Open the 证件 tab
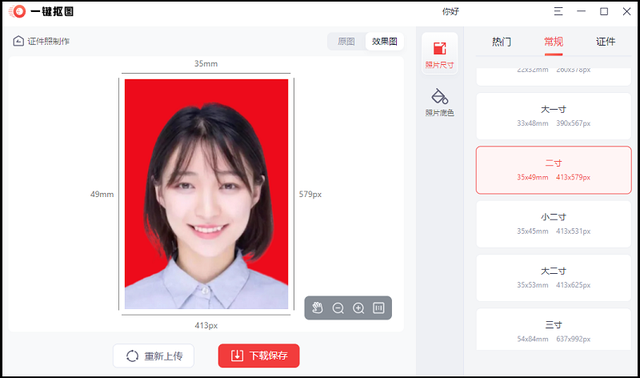 [x=605, y=42]
